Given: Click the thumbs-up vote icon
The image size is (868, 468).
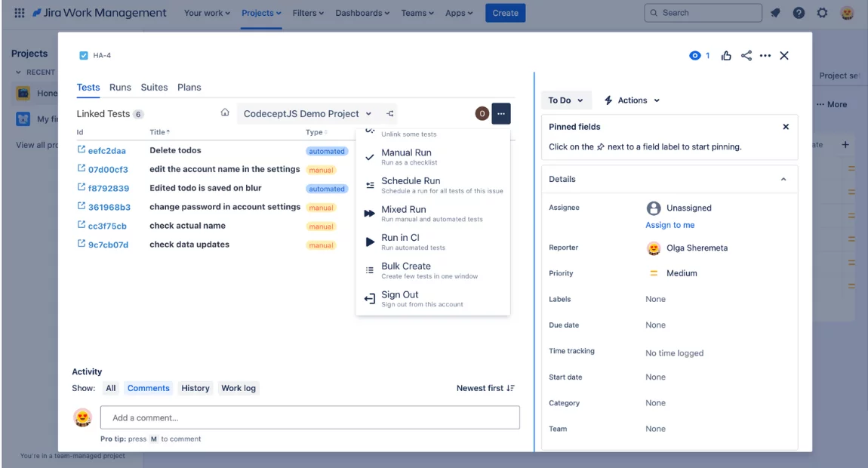Looking at the screenshot, I should pos(726,56).
